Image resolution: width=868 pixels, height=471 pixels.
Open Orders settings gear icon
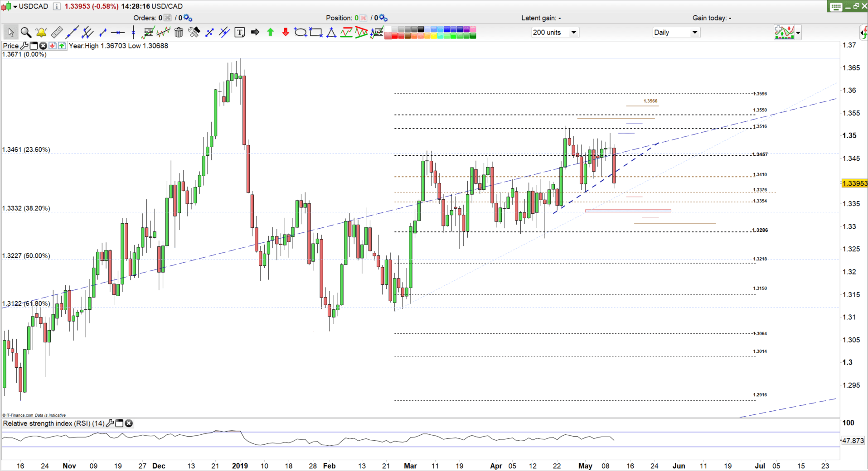pyautogui.click(x=188, y=18)
